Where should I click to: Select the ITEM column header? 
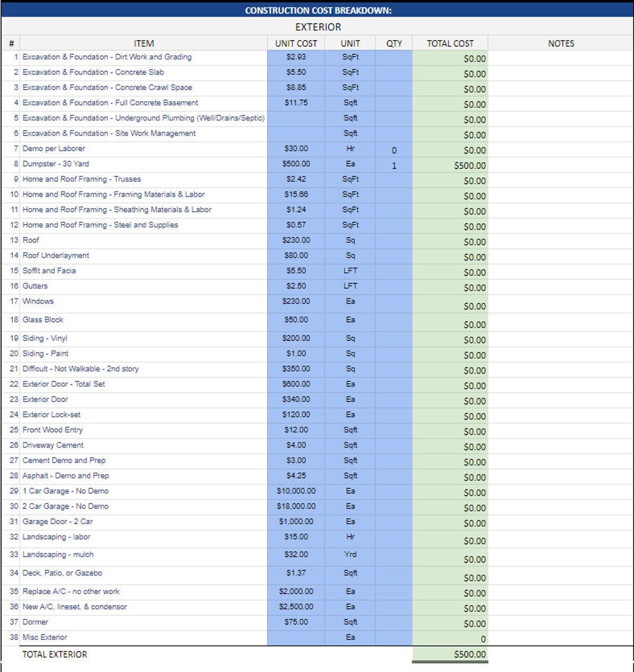coord(143,43)
